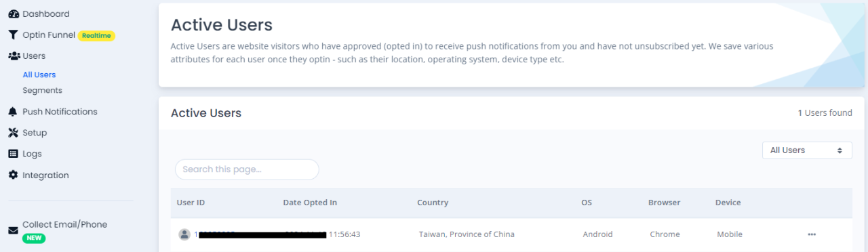Click the Setup tools icon
This screenshot has width=868, height=252.
pyautogui.click(x=13, y=133)
